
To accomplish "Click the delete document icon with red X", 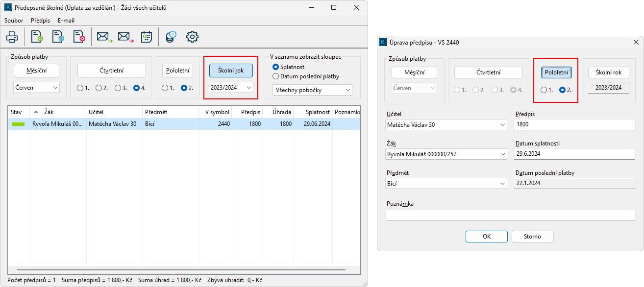I will pos(79,37).
